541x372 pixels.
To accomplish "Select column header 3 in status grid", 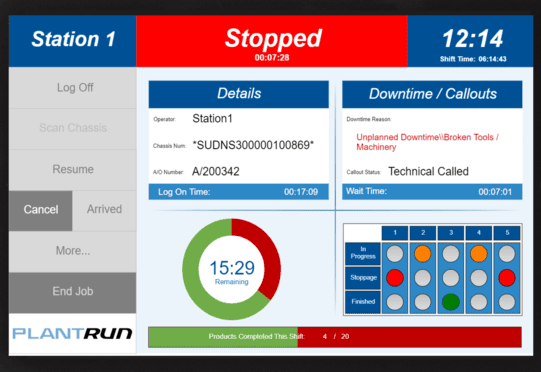I will click(x=451, y=233).
